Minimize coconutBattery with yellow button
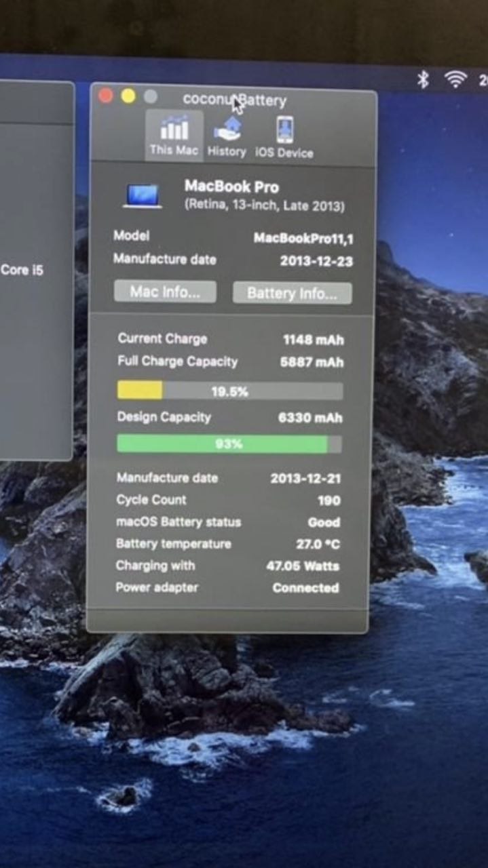Image resolution: width=488 pixels, height=868 pixels. pos(128,96)
